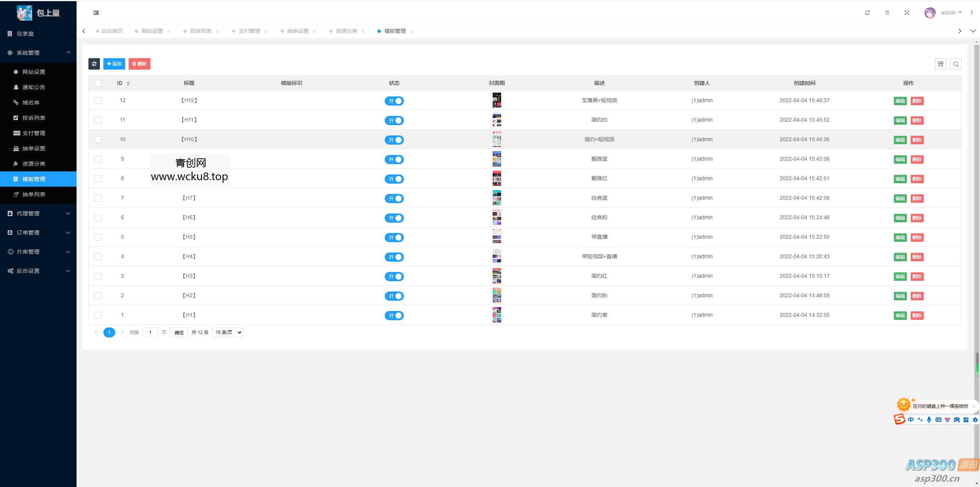Click the table search magnifier icon

955,64
